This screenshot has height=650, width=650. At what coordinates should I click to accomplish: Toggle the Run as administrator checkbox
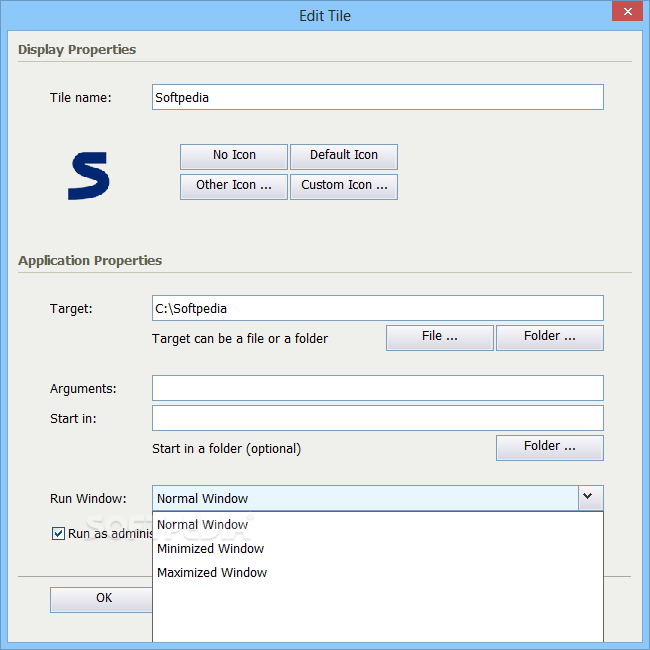pyautogui.click(x=58, y=534)
